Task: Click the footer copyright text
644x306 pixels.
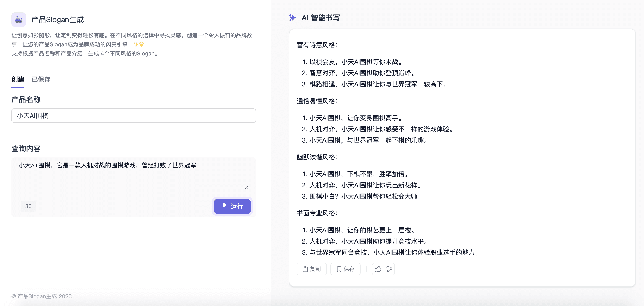Action: (x=42, y=296)
